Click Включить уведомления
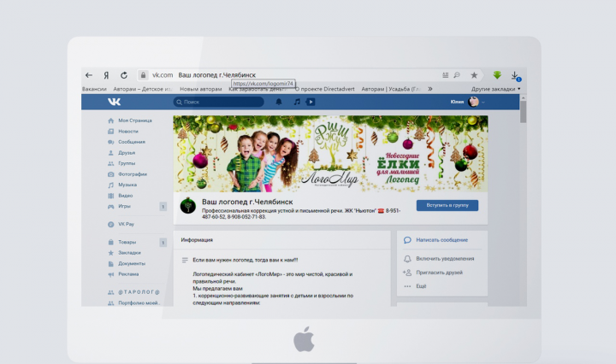 445,259
